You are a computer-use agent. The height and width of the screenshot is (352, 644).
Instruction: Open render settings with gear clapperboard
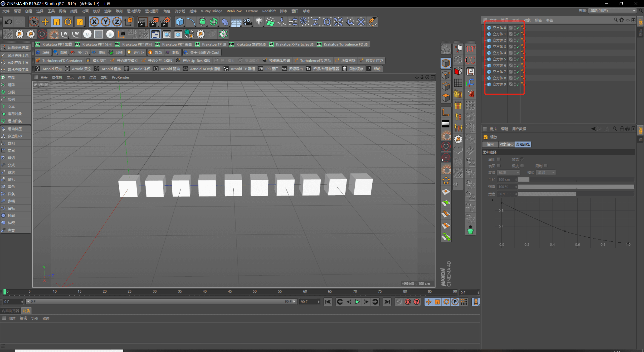166,22
